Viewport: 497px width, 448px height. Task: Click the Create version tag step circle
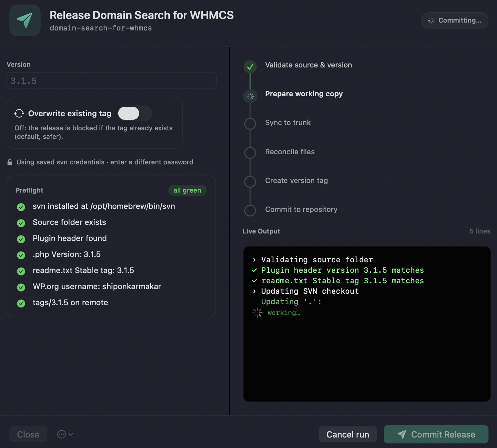[250, 181]
